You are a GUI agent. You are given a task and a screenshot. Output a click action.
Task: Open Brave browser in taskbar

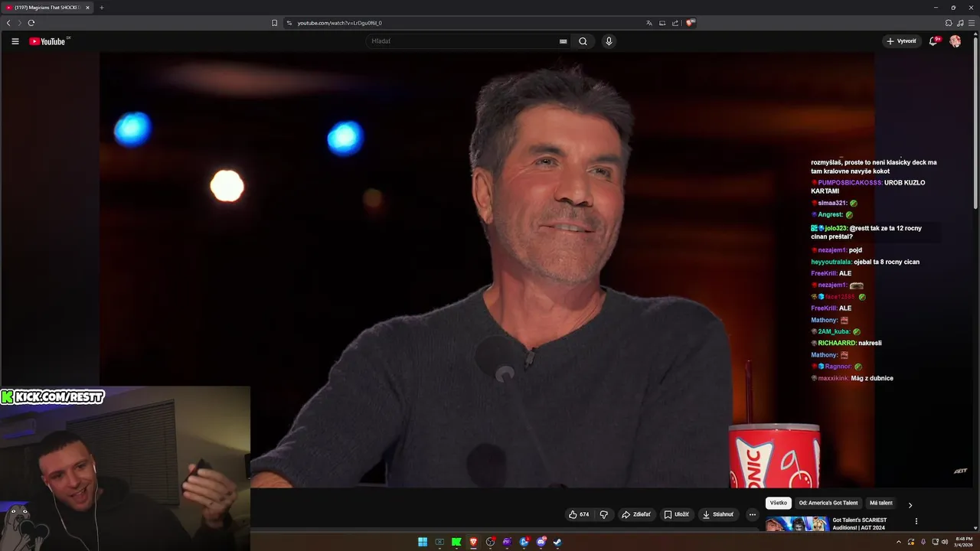pos(473,542)
